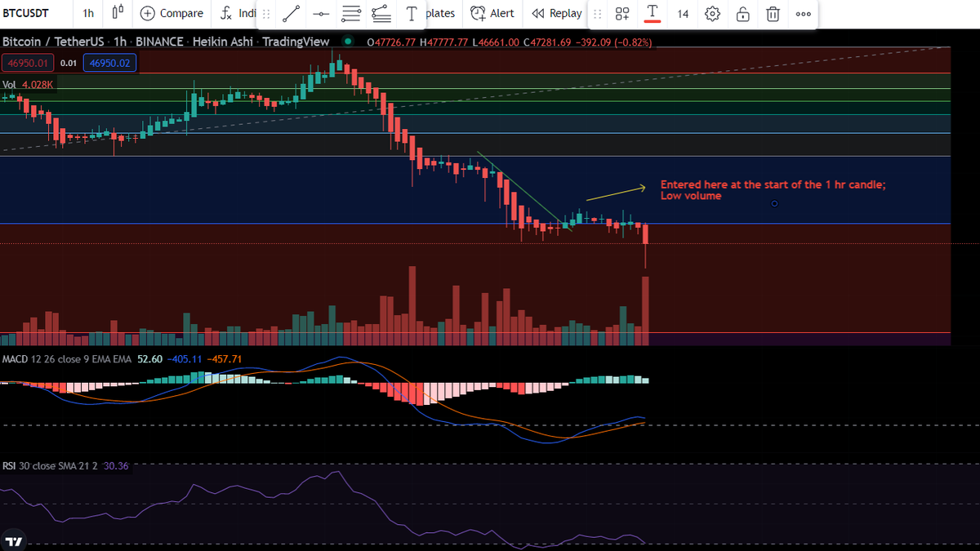Open the BTCUSDT symbol search

pos(26,13)
